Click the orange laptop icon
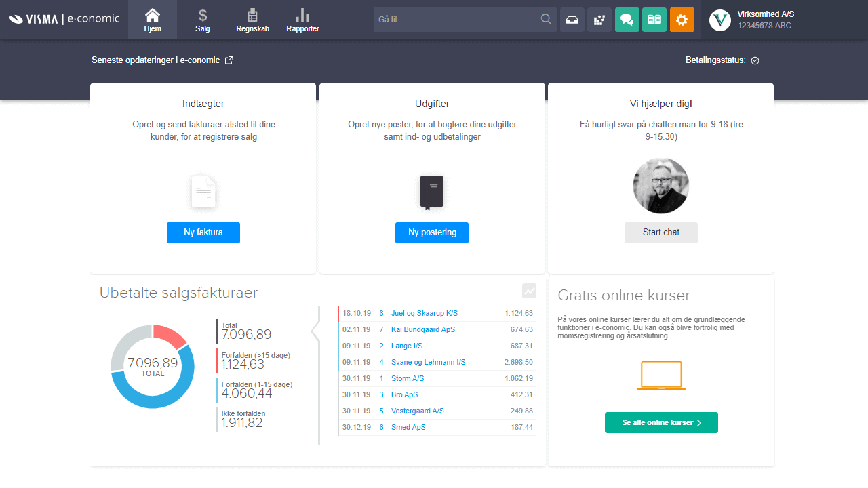868x488 pixels. (661, 375)
